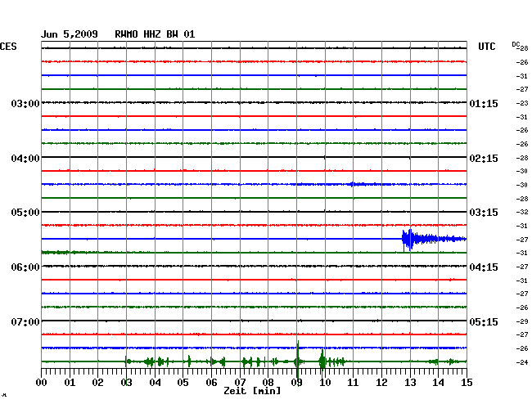Screen dimensions: 532x404
Task: Select the "08" minute tick label
Action: pyautogui.click(x=268, y=383)
